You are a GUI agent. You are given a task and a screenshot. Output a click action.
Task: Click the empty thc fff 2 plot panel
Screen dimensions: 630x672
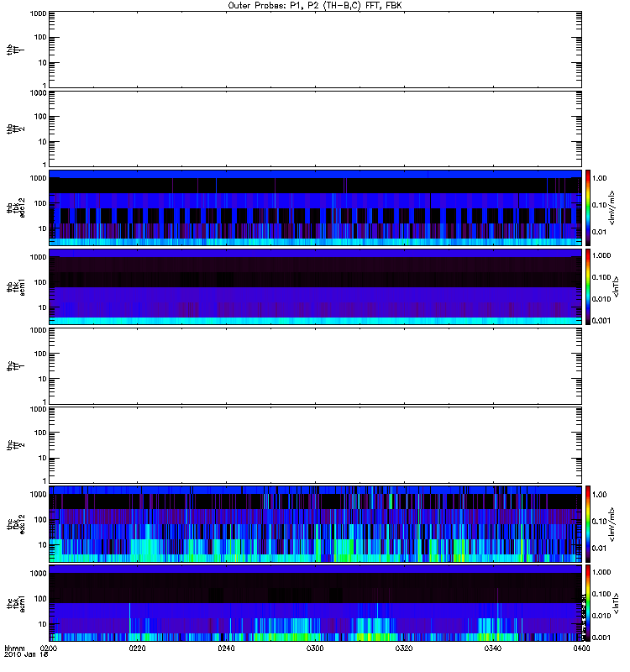click(315, 445)
